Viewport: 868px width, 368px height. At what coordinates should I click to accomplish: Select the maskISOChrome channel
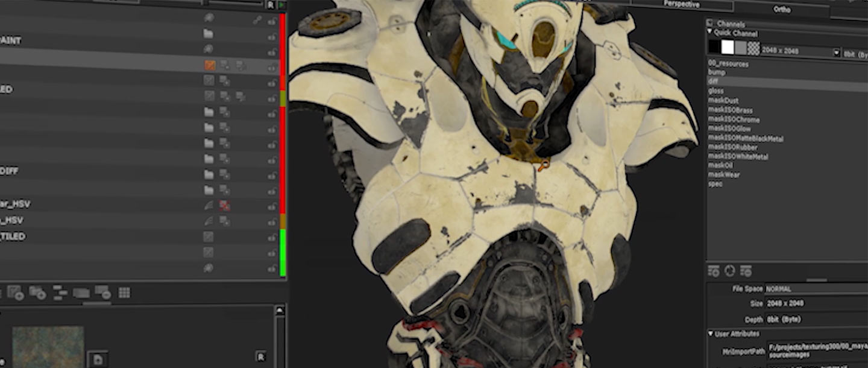point(734,119)
